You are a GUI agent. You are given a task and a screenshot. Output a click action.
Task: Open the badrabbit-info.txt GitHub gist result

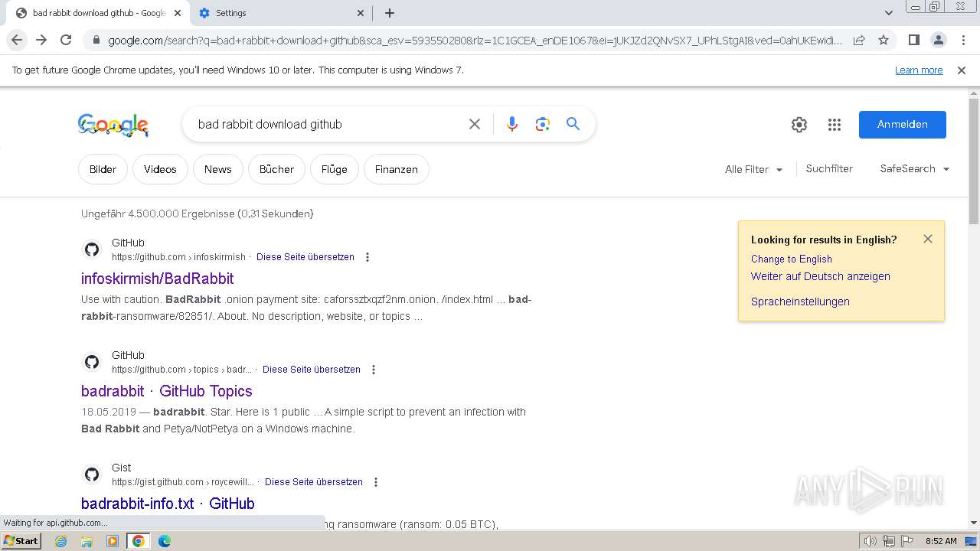[168, 504]
